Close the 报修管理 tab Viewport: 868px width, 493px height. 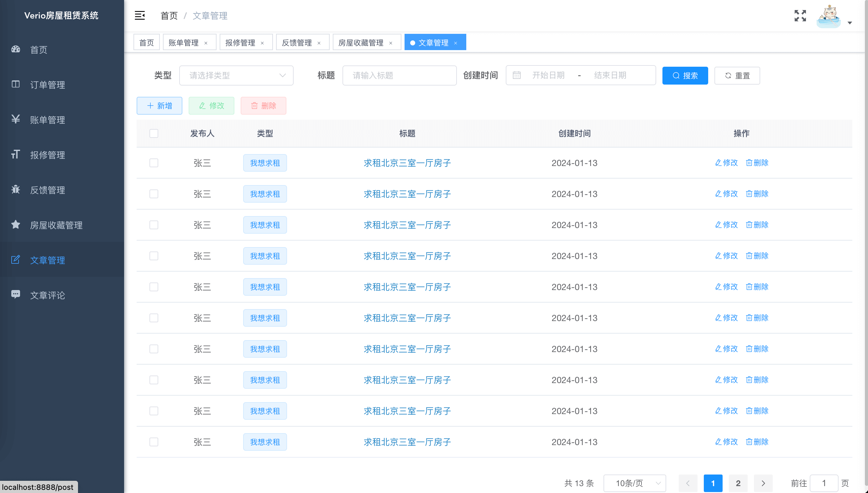(262, 43)
